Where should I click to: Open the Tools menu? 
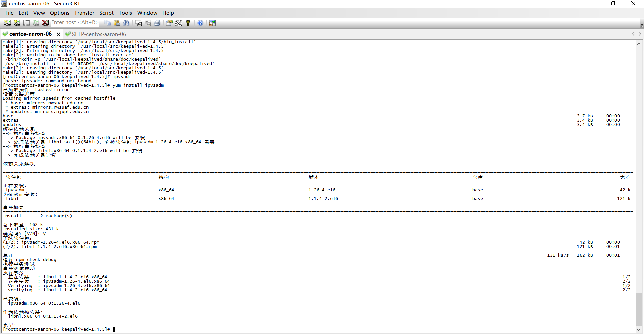coord(125,13)
